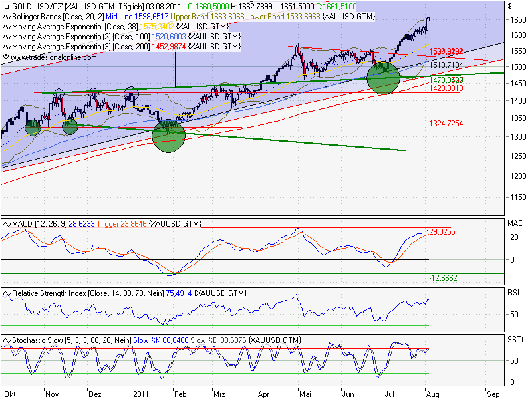The height and width of the screenshot is (399, 532).
Task: Click the wave icon beside Moving Average Exponential 38
Action: click(x=7, y=27)
